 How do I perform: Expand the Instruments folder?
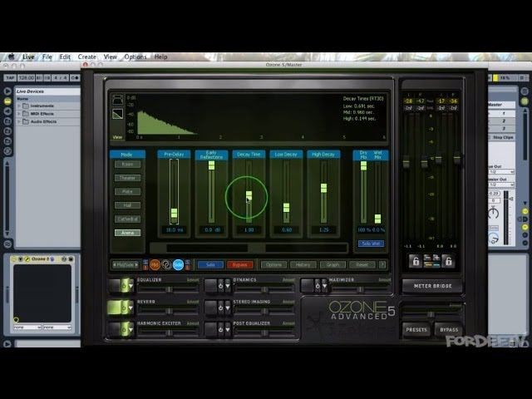19,106
